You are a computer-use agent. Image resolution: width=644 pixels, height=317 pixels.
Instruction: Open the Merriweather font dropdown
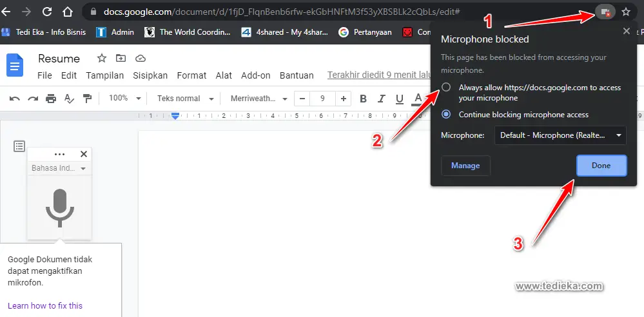(x=259, y=99)
